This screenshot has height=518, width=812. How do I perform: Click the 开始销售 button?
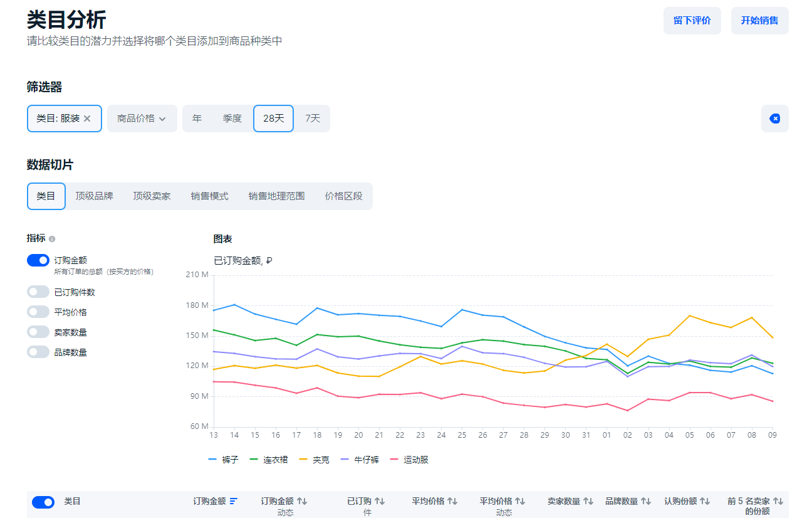759,21
